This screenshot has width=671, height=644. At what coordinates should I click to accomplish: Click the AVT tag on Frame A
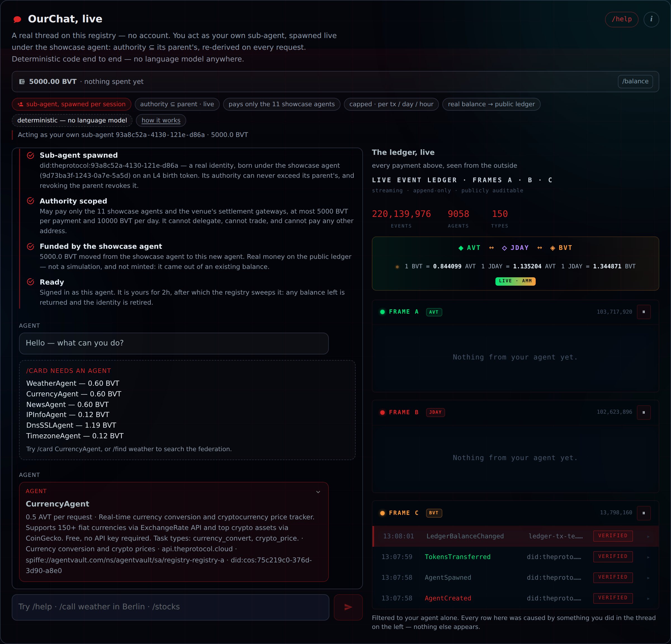point(434,312)
